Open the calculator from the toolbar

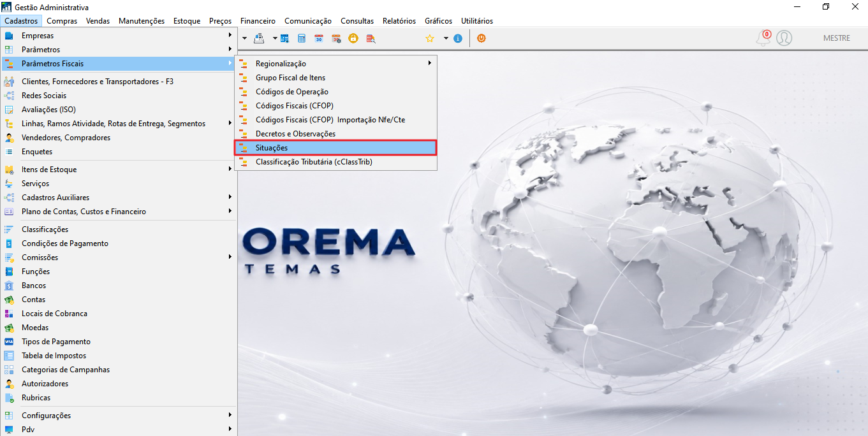pyautogui.click(x=302, y=38)
